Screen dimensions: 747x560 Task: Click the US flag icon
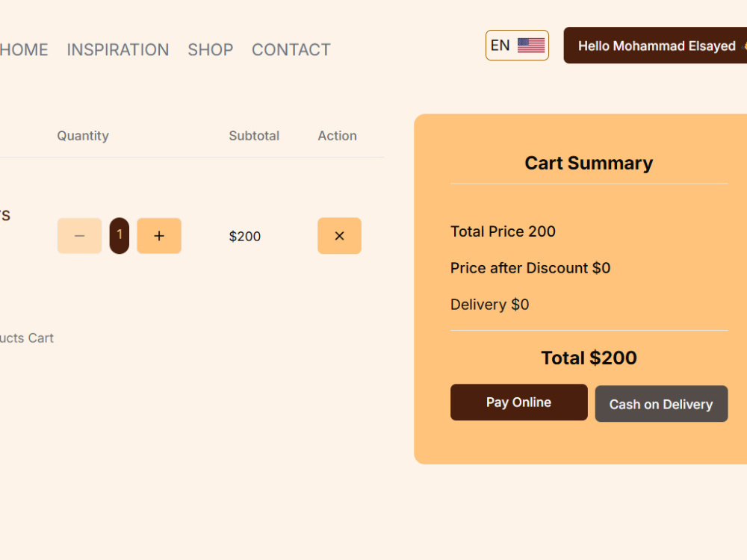(530, 46)
